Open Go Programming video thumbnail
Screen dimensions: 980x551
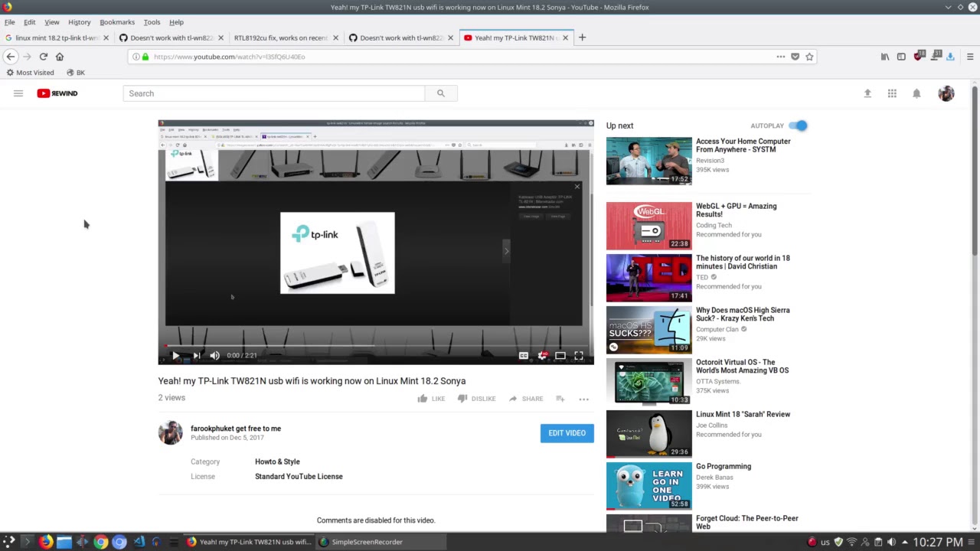649,486
